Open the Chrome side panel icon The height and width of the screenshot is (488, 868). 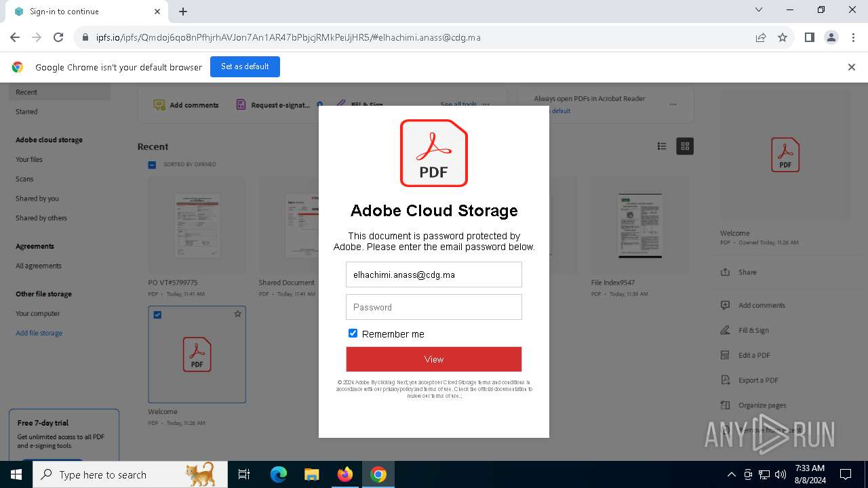pos(810,37)
